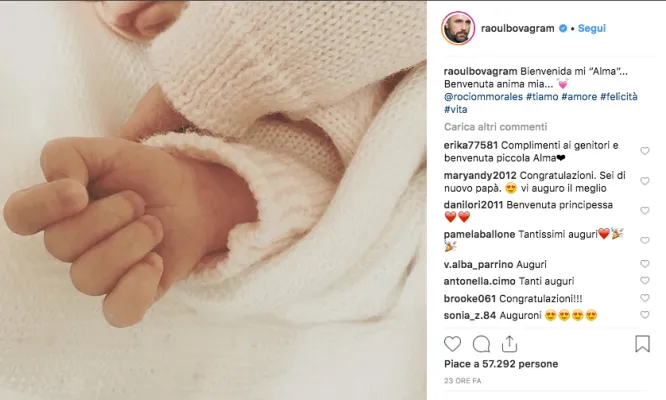The width and height of the screenshot is (666, 400).
Task: Like erika77581's comment heart
Action: (645, 151)
